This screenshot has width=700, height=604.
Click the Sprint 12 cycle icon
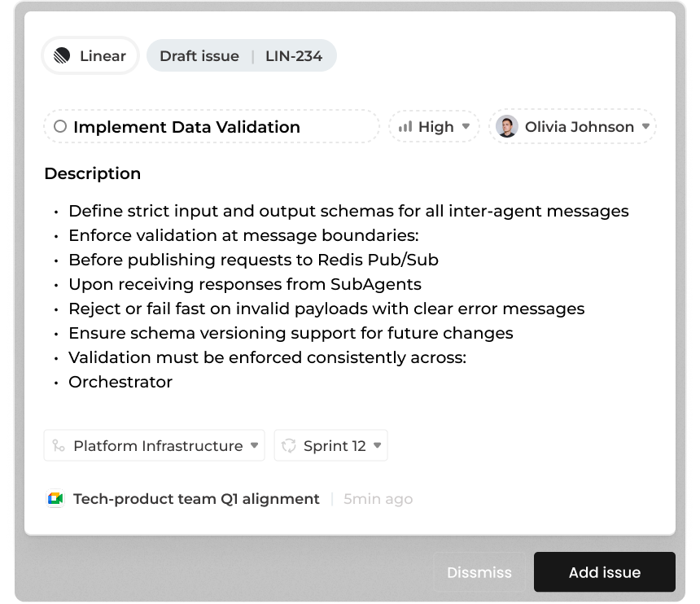click(289, 446)
